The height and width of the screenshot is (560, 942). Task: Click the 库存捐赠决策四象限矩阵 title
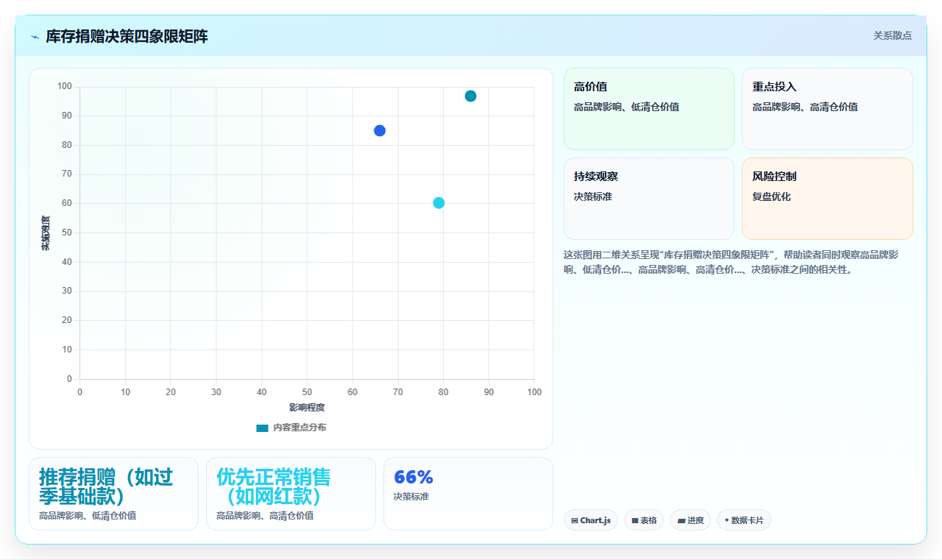pyautogui.click(x=127, y=37)
